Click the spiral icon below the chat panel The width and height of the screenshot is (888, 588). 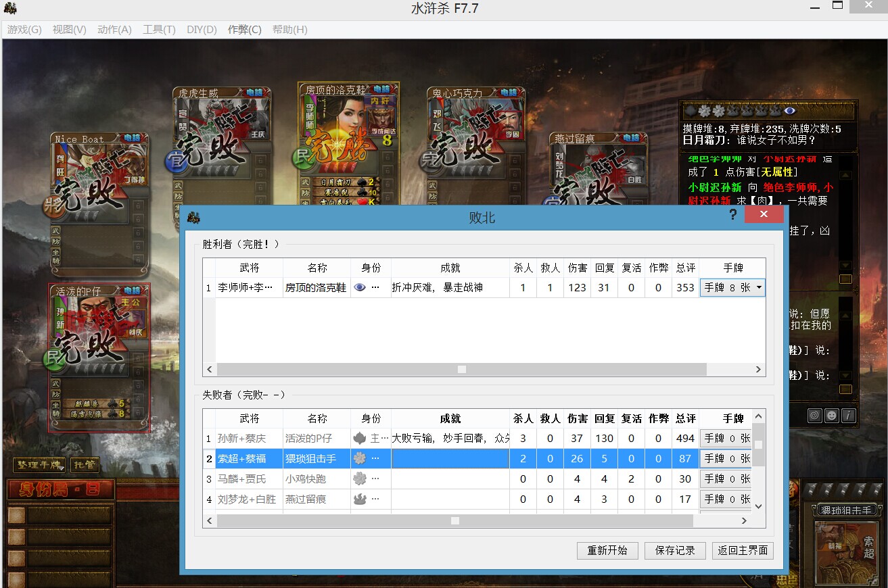pyautogui.click(x=815, y=415)
